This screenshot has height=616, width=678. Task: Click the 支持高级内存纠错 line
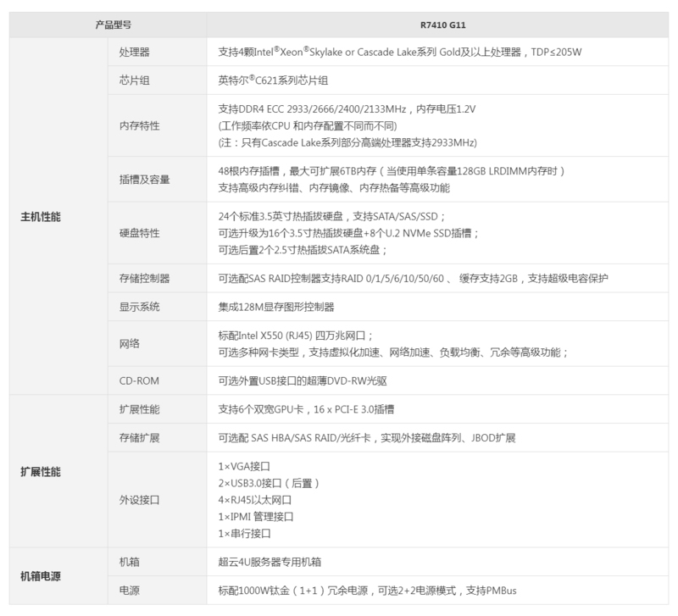tap(334, 188)
